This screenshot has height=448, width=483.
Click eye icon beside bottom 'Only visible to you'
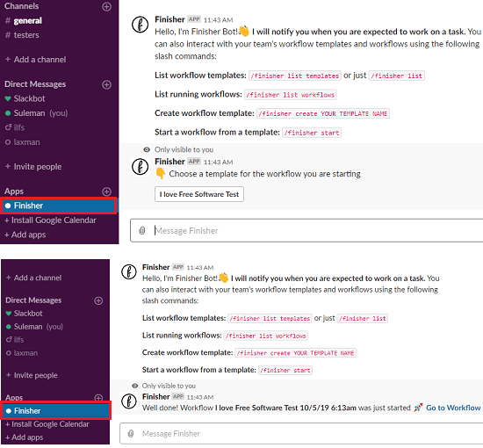(135, 386)
